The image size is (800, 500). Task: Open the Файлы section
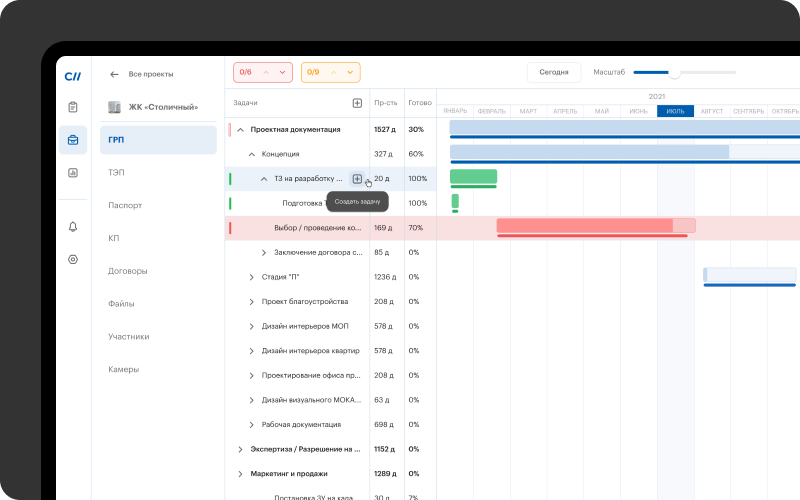121,304
